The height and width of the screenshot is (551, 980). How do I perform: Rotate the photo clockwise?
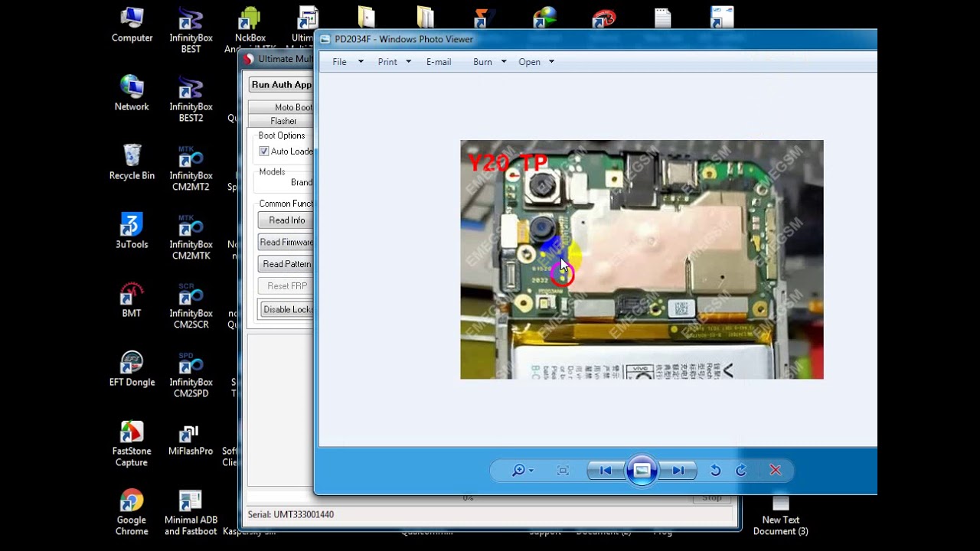(x=741, y=471)
